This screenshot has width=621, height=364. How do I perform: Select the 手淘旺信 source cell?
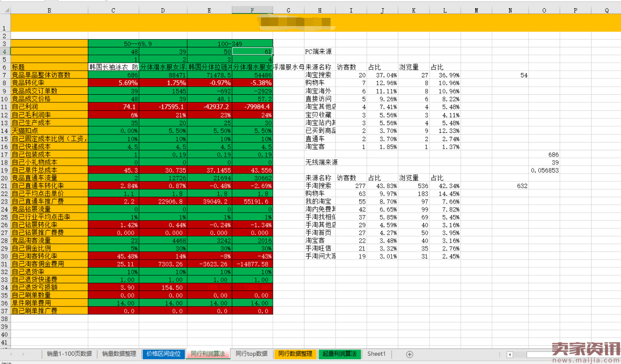click(320, 248)
